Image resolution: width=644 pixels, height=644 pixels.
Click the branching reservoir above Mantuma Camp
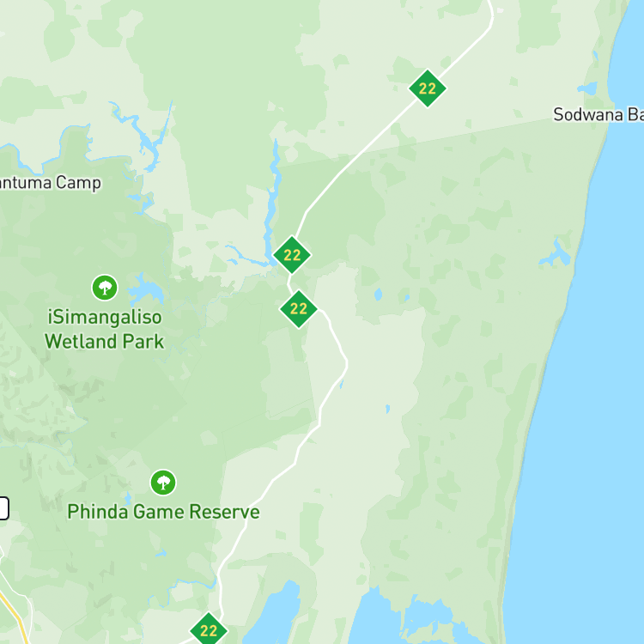point(143,136)
